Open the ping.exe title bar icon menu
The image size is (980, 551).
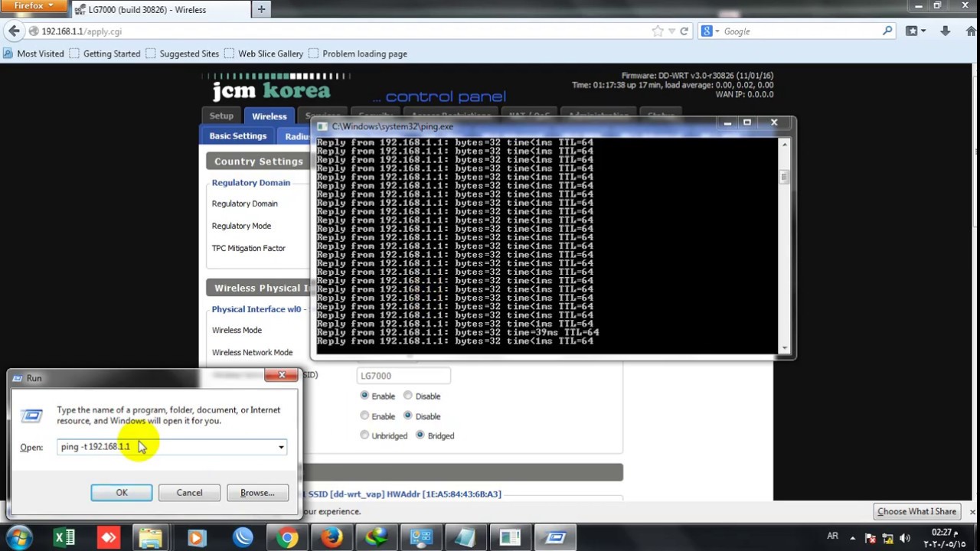(322, 126)
